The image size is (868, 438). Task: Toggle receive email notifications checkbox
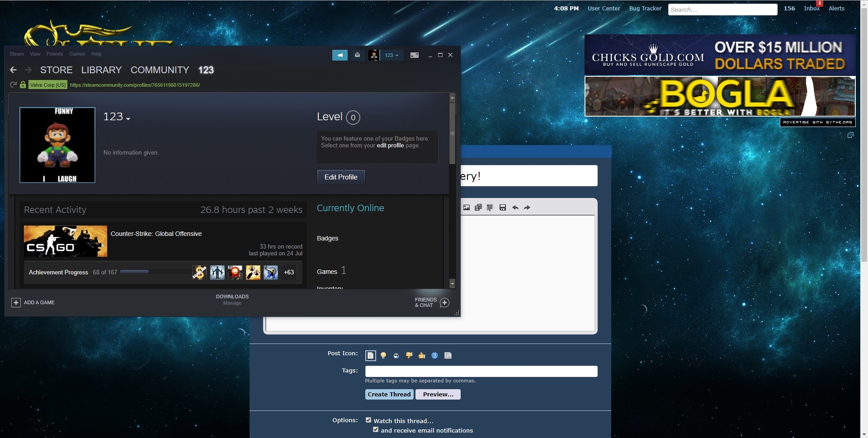tap(376, 430)
